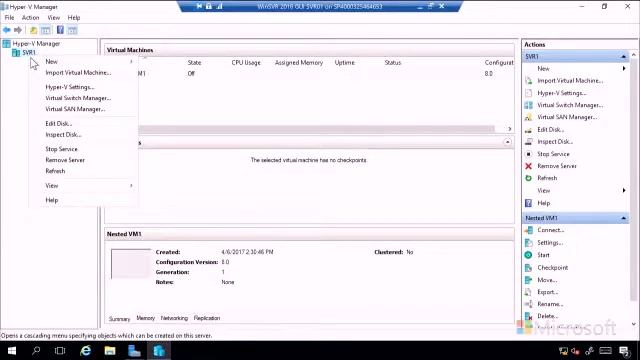Choose Stop Service in context menu
This screenshot has height=360, width=640.
[84, 149]
